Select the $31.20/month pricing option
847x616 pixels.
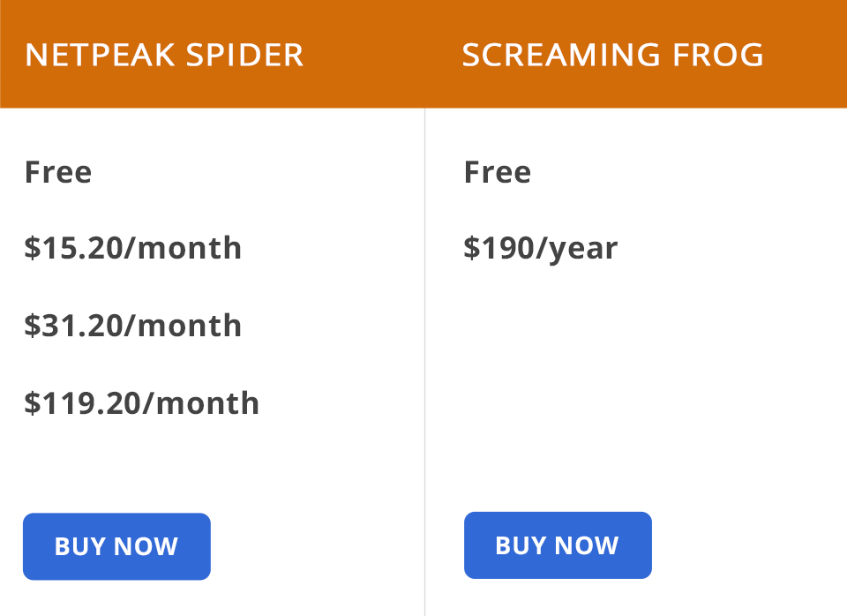(x=132, y=326)
